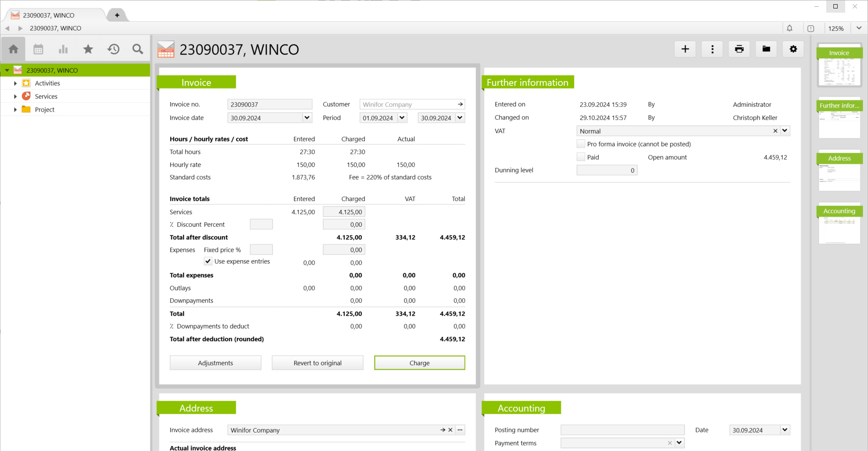Open the VAT Normal dropdown arrow

coord(785,131)
